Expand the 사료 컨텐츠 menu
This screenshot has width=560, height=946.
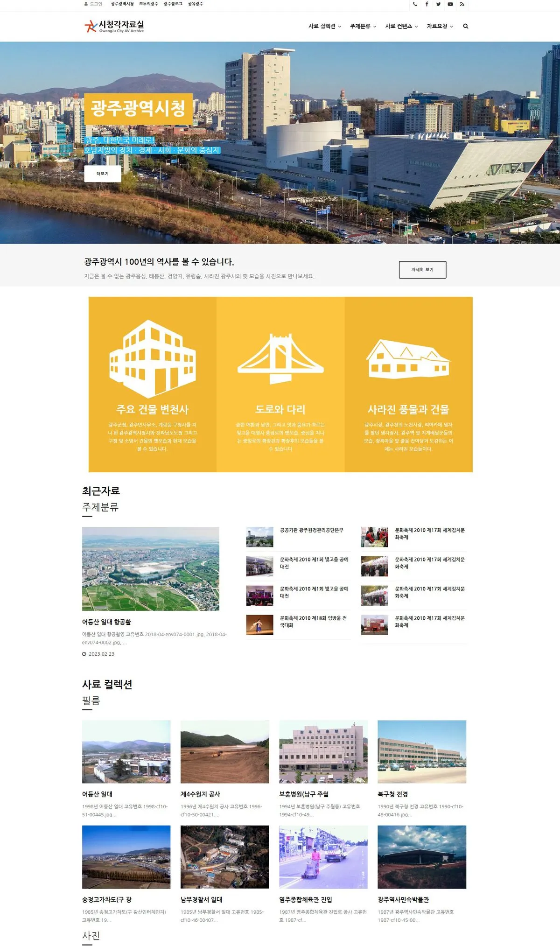401,26
